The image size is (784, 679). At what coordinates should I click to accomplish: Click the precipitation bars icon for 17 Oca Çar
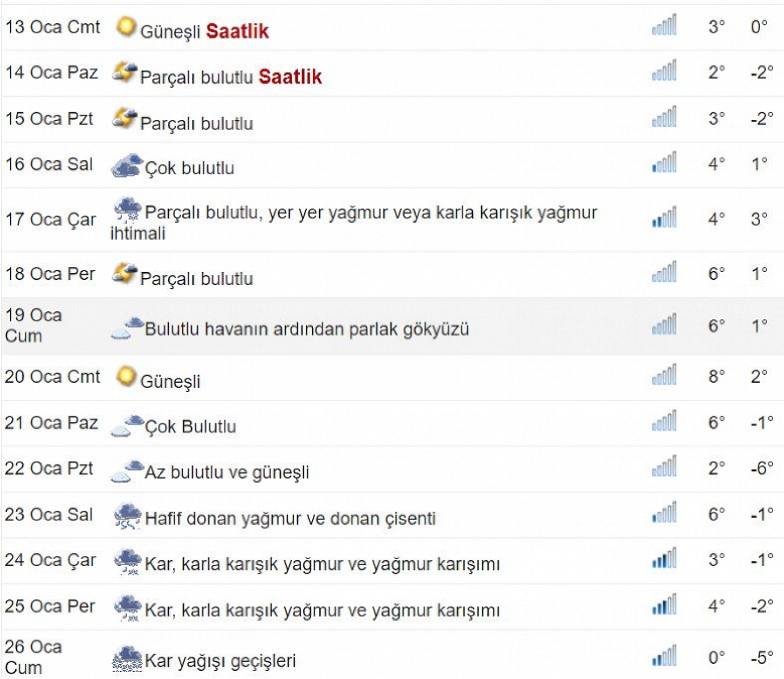coord(664,218)
